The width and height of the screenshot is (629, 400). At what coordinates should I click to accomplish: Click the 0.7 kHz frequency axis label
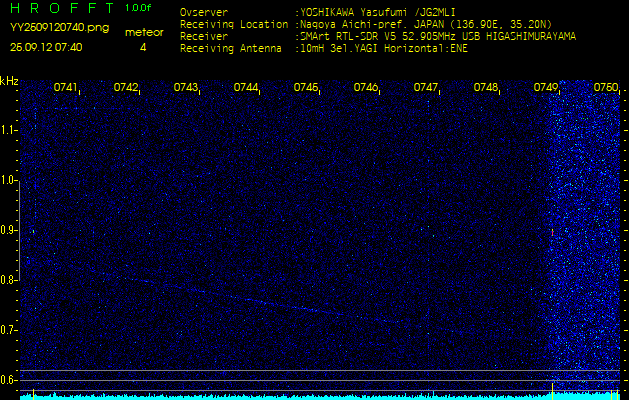(9, 329)
